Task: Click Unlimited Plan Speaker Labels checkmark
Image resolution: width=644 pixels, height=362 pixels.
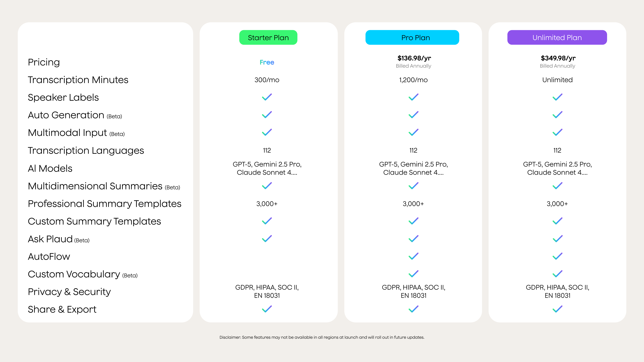Action: (557, 97)
